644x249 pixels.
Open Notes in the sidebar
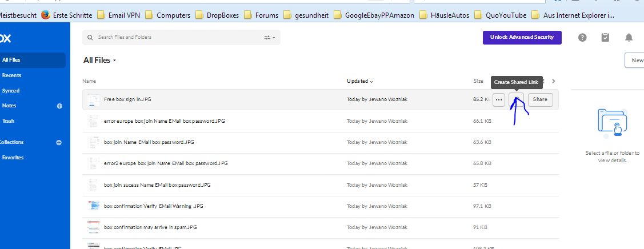[9, 106]
